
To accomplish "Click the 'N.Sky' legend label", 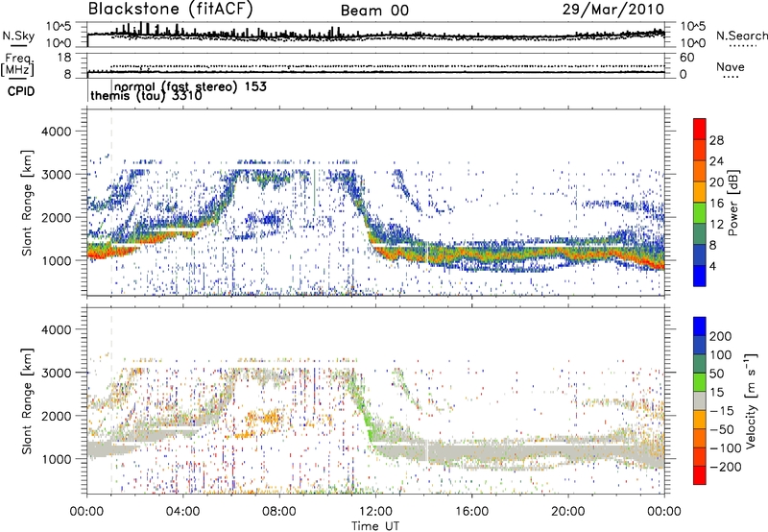I will click(18, 36).
